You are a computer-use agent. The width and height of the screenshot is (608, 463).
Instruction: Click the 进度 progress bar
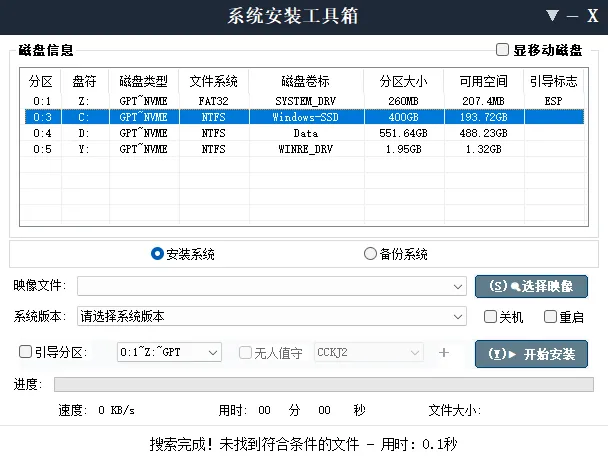pos(324,384)
